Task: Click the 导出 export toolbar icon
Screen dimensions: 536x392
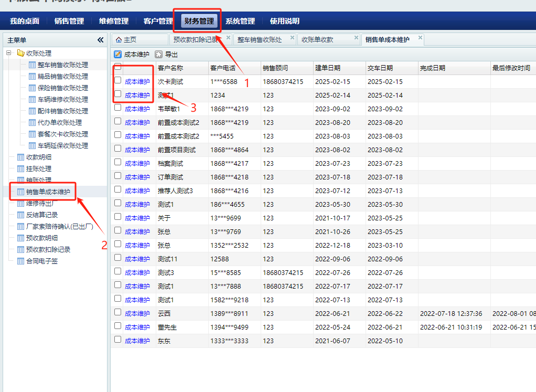Action: tap(159, 54)
